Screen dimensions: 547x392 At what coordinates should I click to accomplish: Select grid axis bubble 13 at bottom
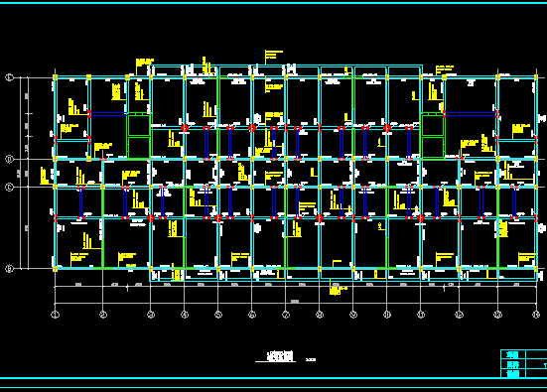click(x=497, y=315)
